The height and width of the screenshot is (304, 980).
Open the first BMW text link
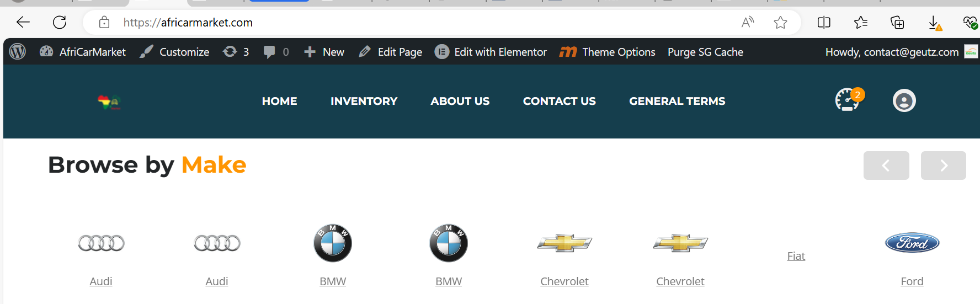333,281
